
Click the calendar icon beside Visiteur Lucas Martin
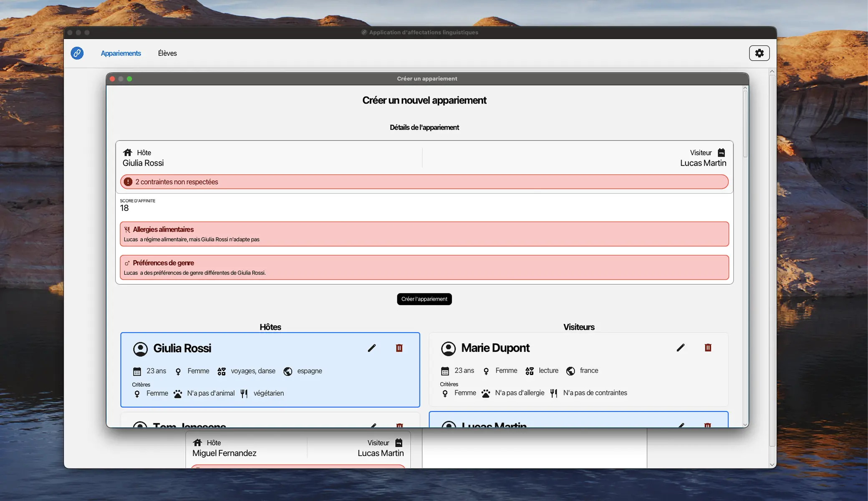[722, 152]
